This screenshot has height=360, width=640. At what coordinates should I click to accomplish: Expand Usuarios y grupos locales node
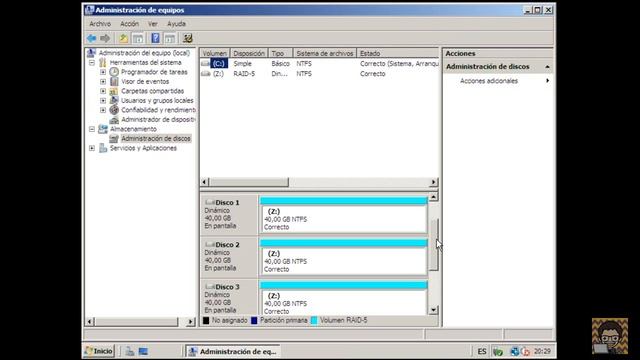point(103,100)
